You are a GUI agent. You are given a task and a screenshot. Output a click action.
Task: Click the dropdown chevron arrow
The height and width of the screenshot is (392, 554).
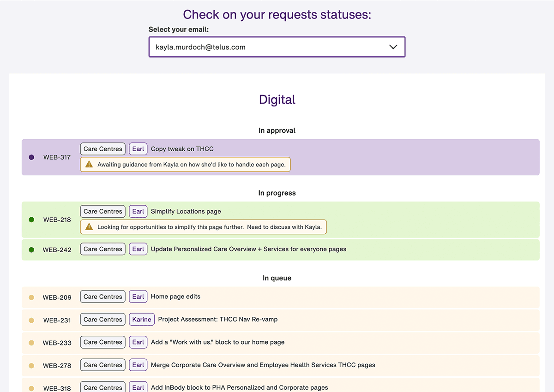[x=393, y=47]
